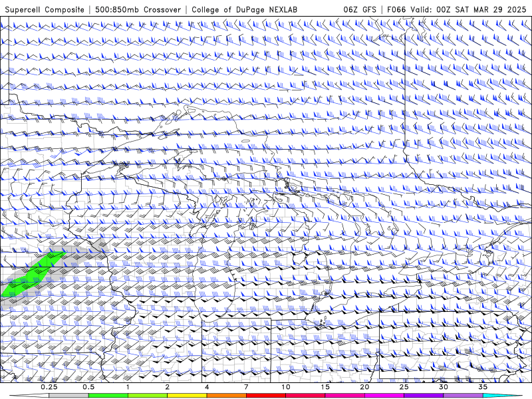Click the legend value '0.5'
Screen dimensions: 532x399
(x=88, y=387)
